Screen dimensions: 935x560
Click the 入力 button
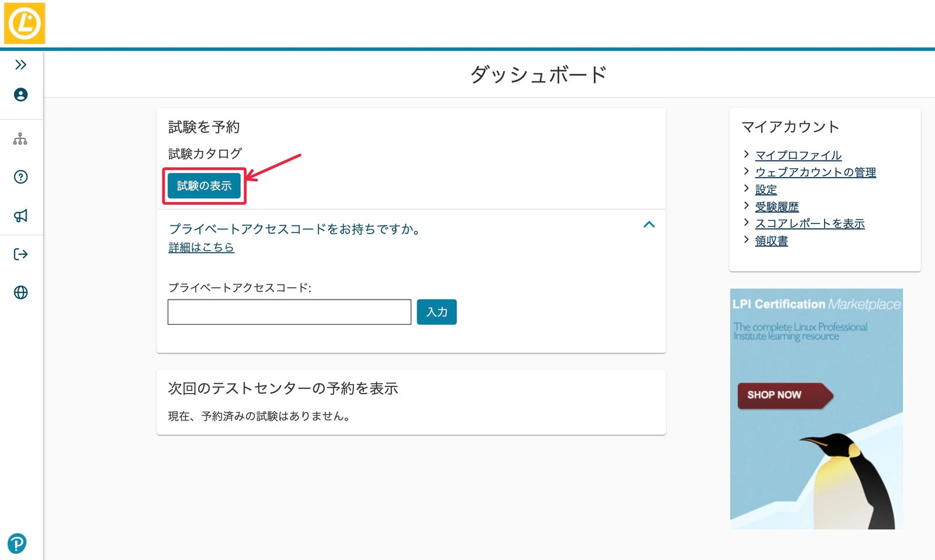(437, 312)
